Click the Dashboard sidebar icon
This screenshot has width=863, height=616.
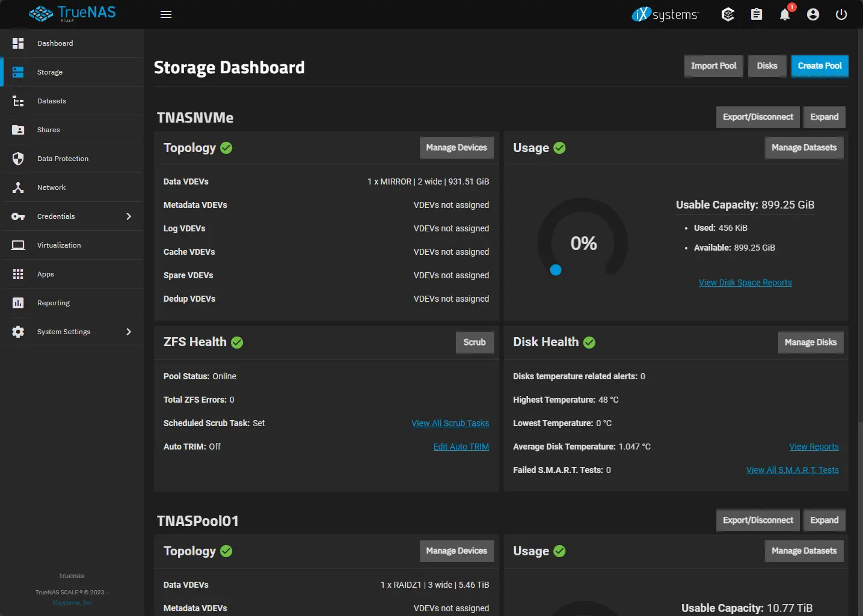pos(18,43)
